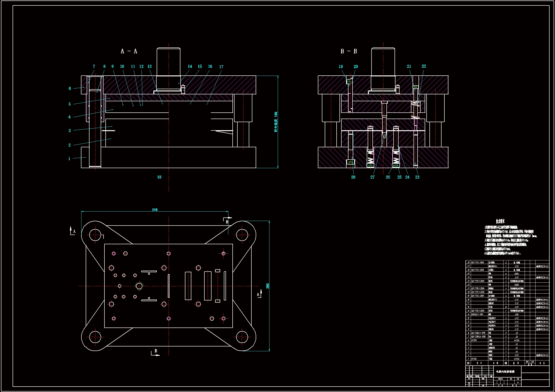Screen dimensions: 555x392
Task: Click part callout number 28 in section B-B
Action: tap(353, 177)
